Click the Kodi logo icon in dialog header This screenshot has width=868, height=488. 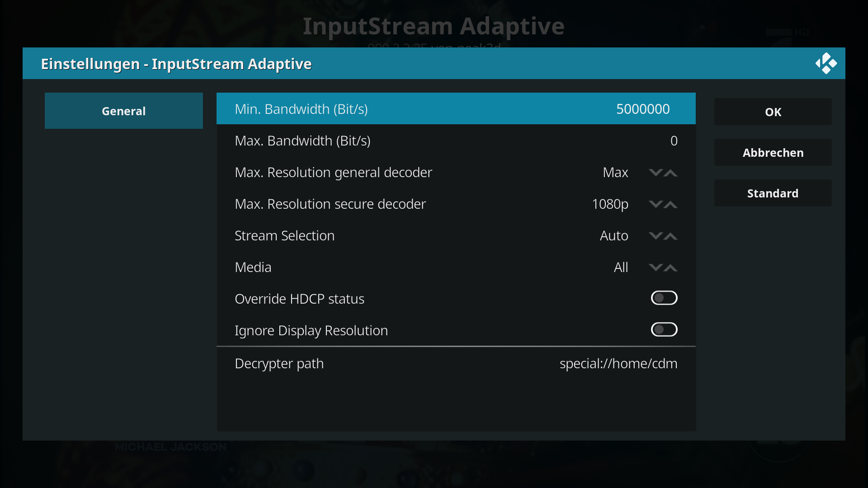(826, 64)
